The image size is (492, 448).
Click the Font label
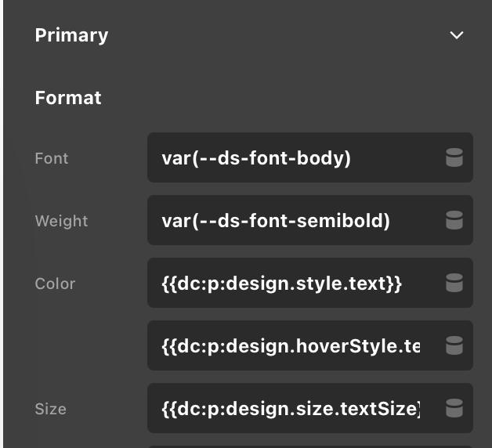coord(52,158)
